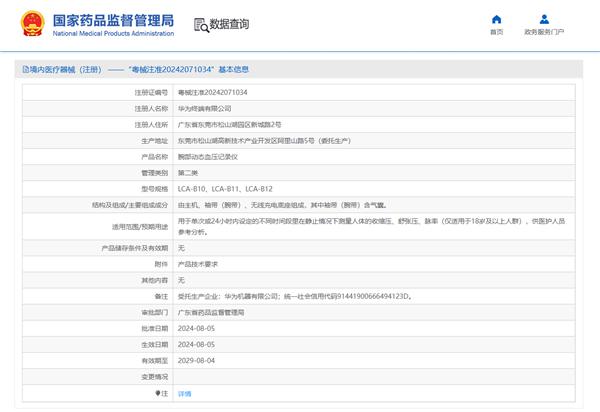Click the 华为终端有限公司 registrant name
The width and height of the screenshot is (600, 412).
pyautogui.click(x=204, y=108)
